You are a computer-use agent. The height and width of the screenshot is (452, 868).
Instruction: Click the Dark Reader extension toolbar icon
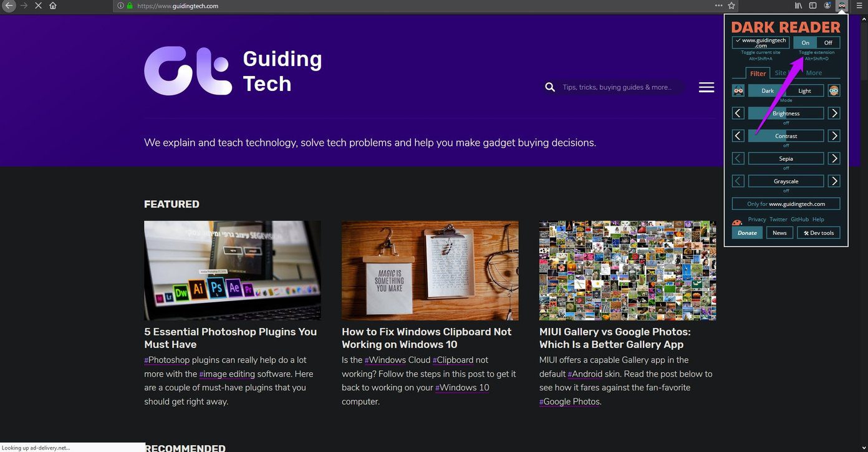(842, 6)
